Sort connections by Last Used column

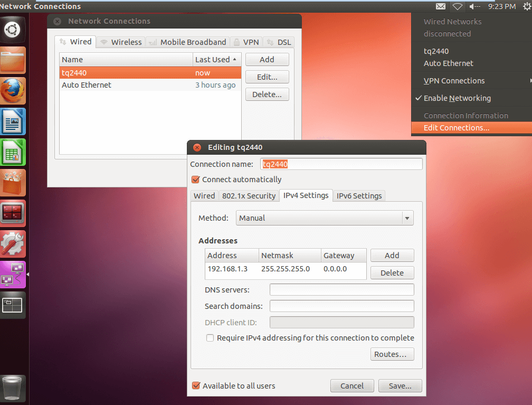[216, 60]
